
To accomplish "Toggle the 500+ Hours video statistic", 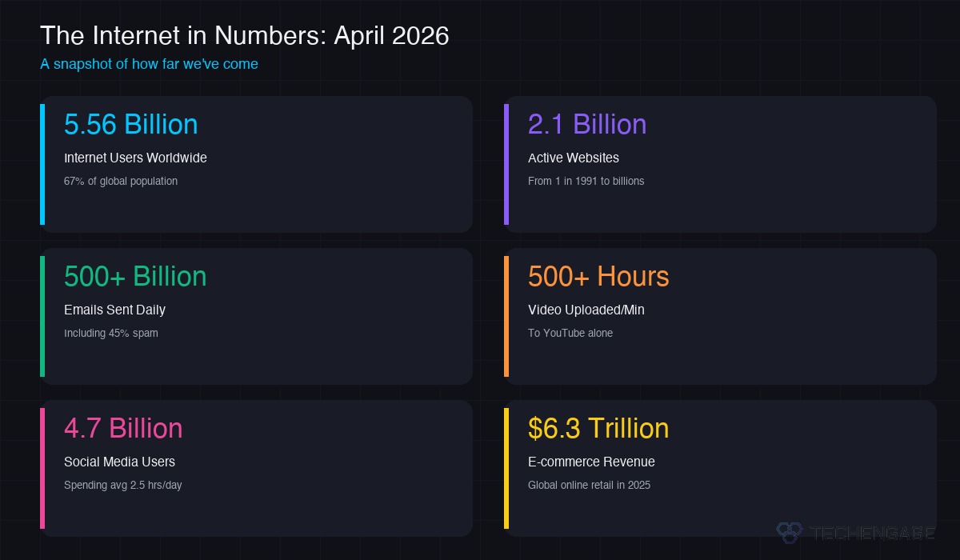I will [598, 277].
